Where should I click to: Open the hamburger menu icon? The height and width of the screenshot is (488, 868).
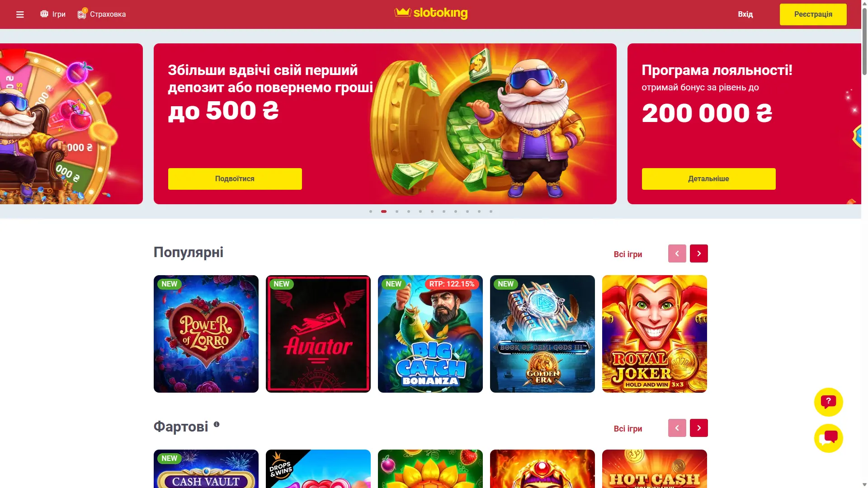20,14
